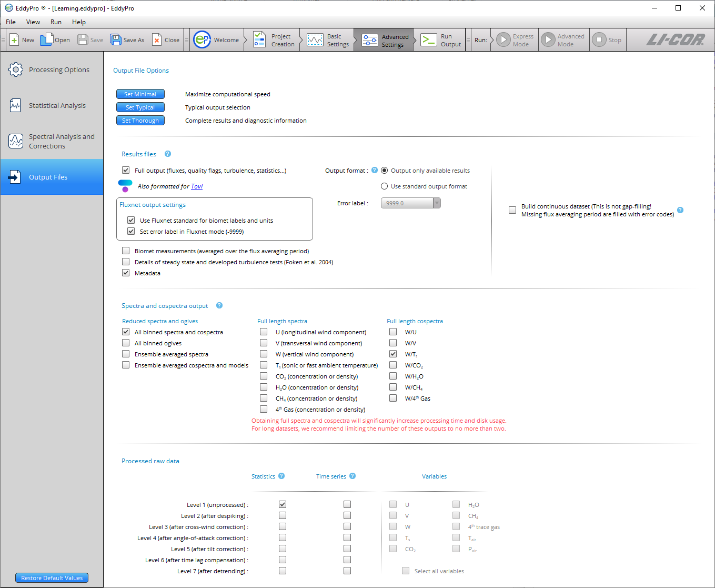Open Spectral Analysis and Corrections in the sidebar
The width and height of the screenshot is (715, 588).
click(52, 141)
